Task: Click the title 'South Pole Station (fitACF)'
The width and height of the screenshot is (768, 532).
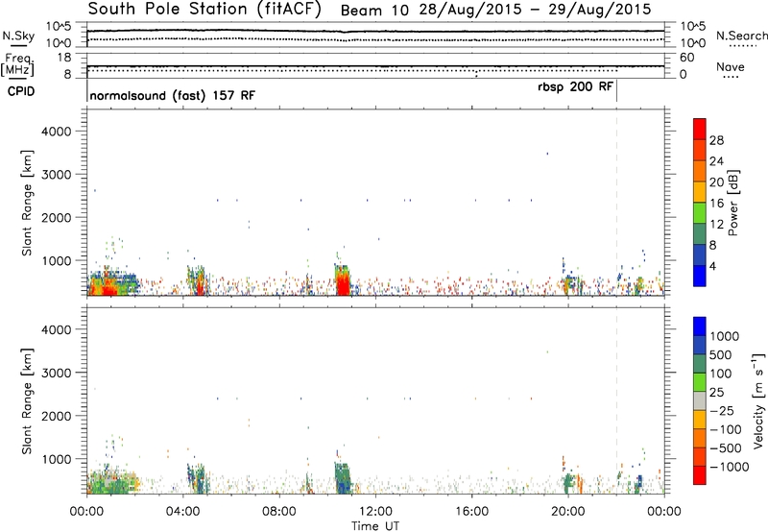Action: (x=204, y=10)
